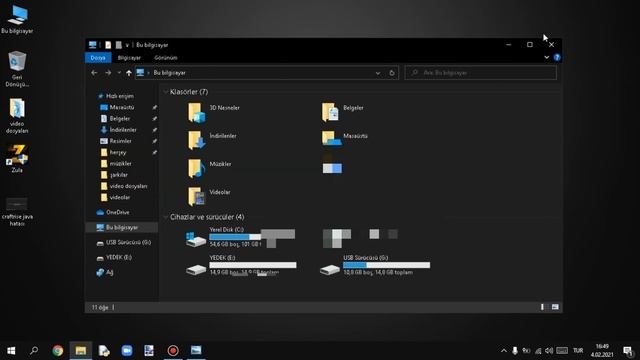Launch Google Chrome from taskbar
The image size is (640, 360).
click(58, 351)
